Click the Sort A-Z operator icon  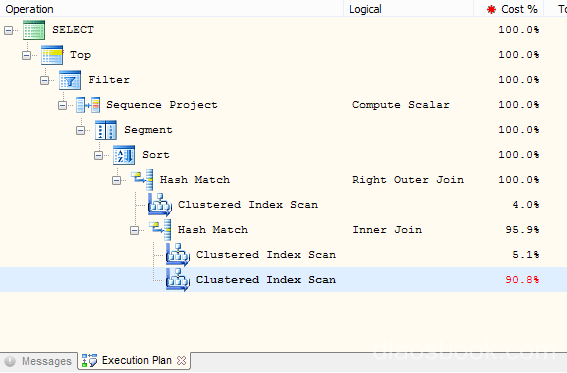(x=124, y=155)
